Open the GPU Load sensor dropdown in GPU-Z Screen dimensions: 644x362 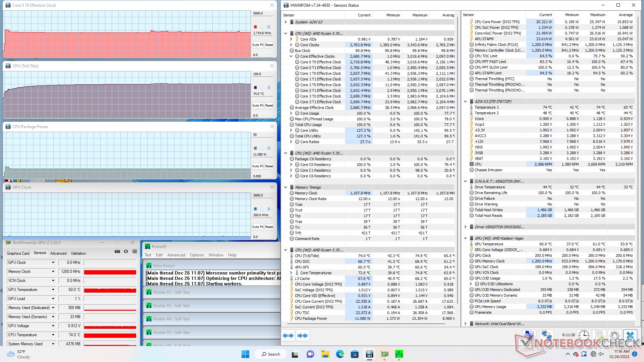53,299
